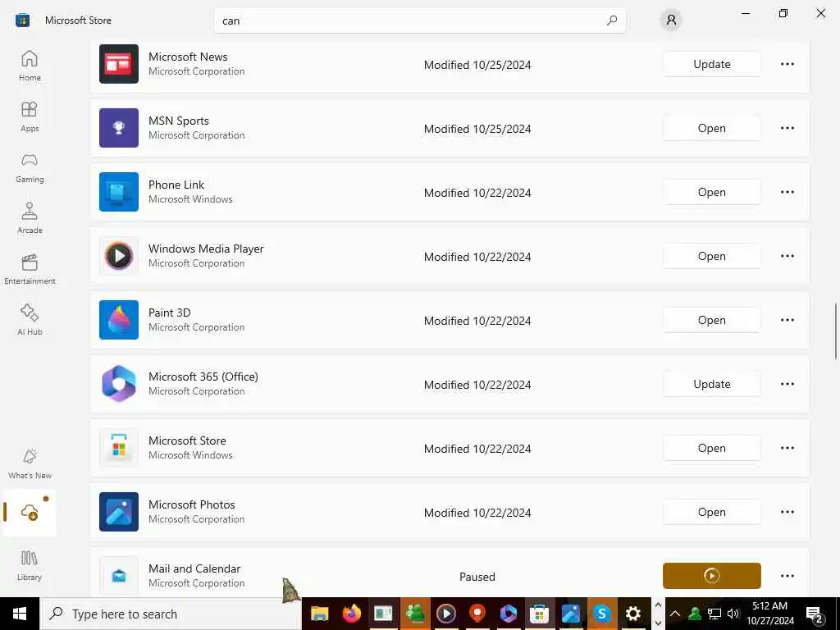Screen dimensions: 840x630
Task: Click 'Mail and Calendar' title text
Action: click(x=194, y=569)
